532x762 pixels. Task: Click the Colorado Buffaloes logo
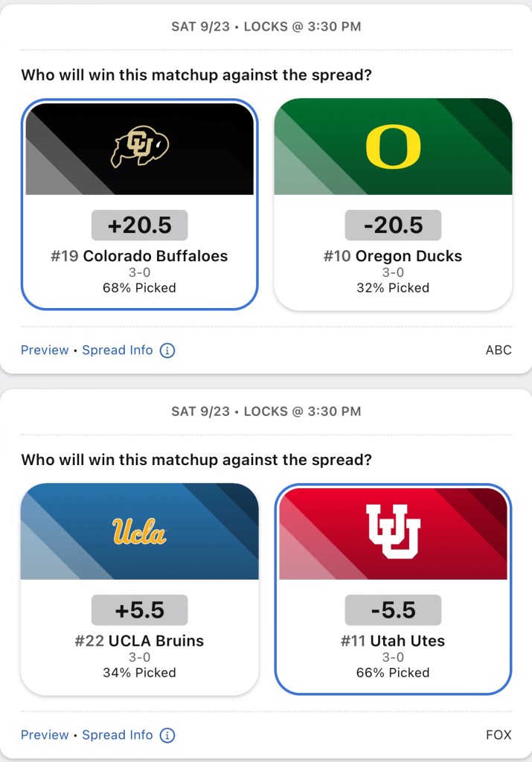pyautogui.click(x=140, y=147)
